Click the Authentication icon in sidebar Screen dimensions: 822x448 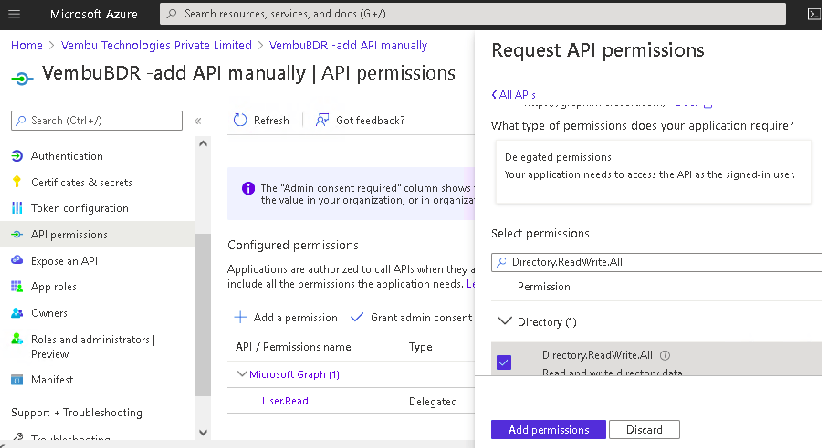(17, 156)
